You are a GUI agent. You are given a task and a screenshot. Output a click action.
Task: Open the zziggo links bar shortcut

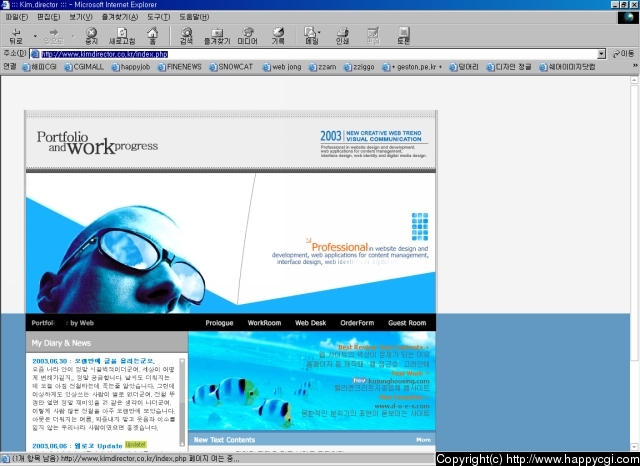pyautogui.click(x=359, y=67)
